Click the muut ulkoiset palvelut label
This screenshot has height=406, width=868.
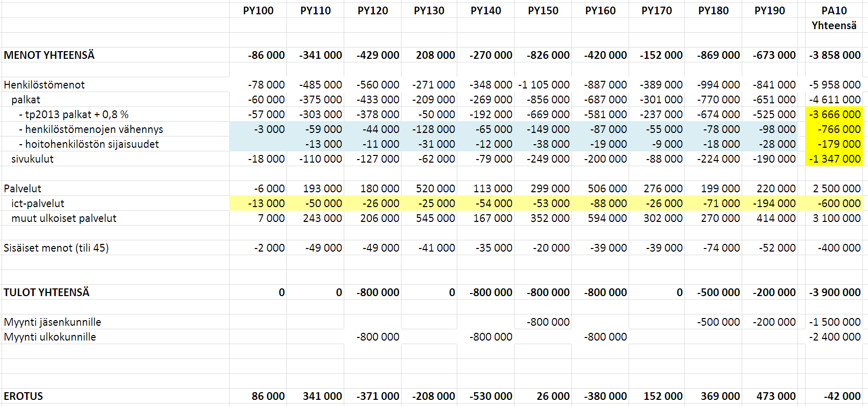click(x=64, y=218)
